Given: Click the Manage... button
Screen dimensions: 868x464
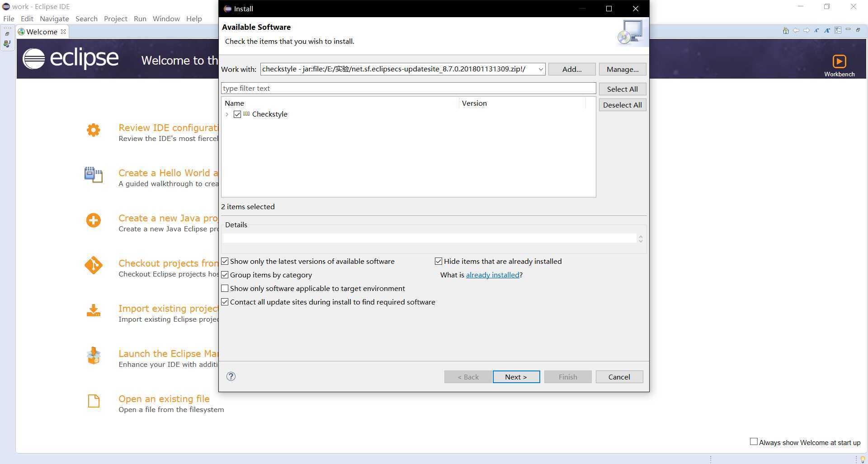Looking at the screenshot, I should tap(623, 69).
